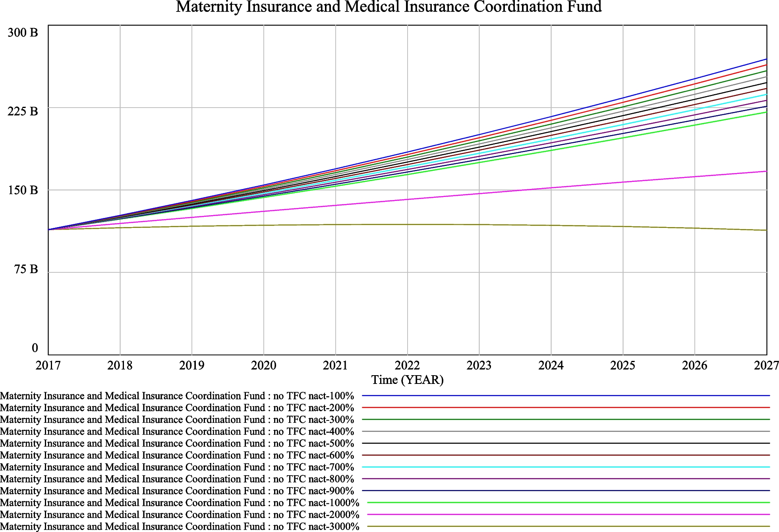The height and width of the screenshot is (532, 779).
Task: Select legend entry 'no TFC nact-100%'
Action: click(177, 396)
